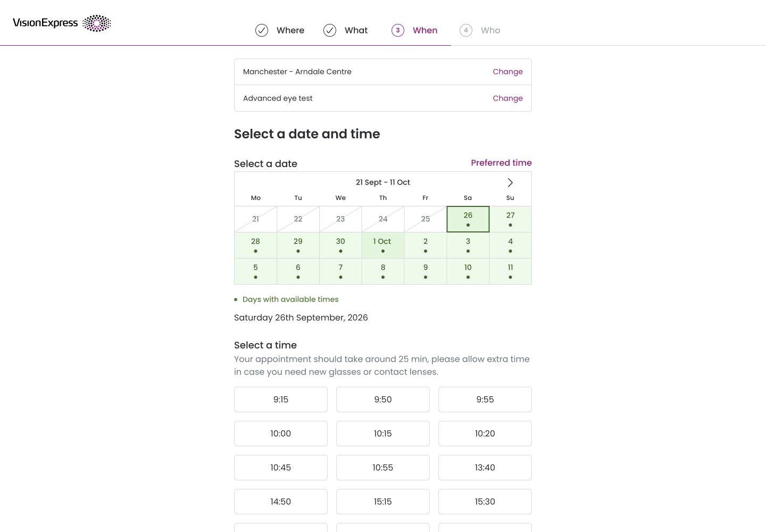Select the 13:40 time slot
Image resolution: width=766 pixels, height=532 pixels.
(485, 468)
